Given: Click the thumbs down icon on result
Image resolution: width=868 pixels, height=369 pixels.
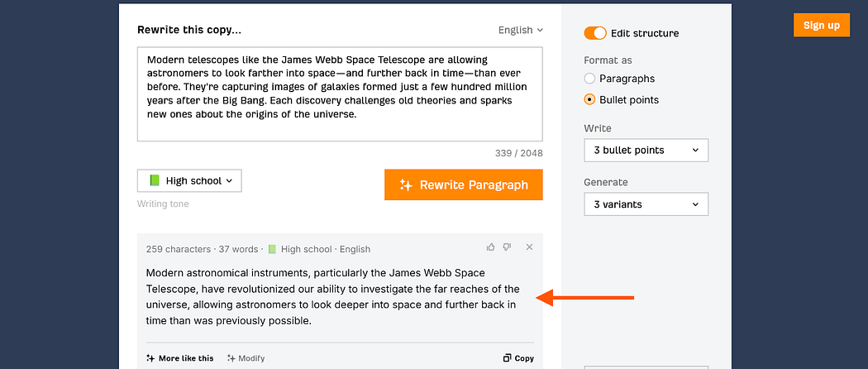Looking at the screenshot, I should [507, 247].
